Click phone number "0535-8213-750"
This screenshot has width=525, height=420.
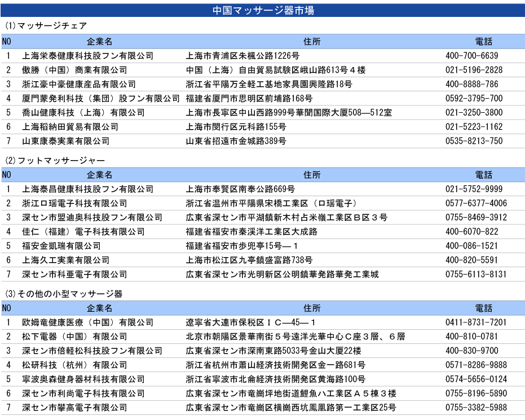[x=474, y=141]
